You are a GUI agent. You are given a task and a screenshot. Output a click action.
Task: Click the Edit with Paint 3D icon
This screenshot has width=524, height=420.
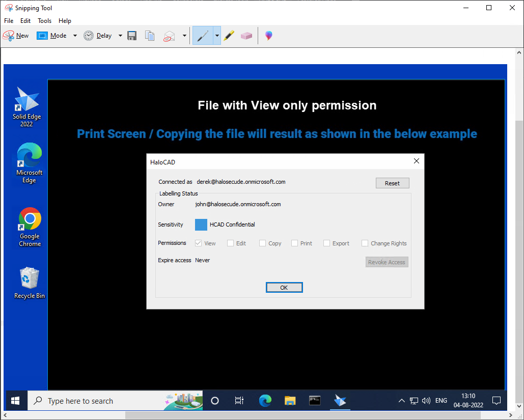click(x=268, y=36)
